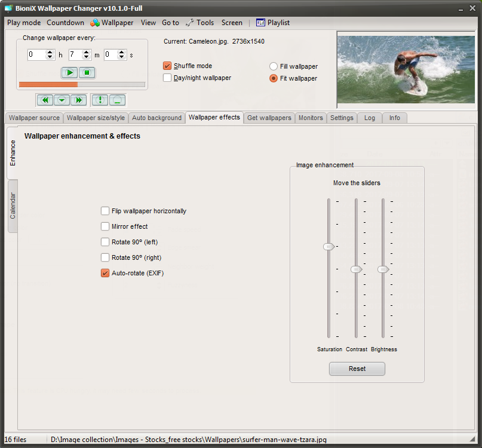The image size is (482, 448).
Task: Open the View menu
Action: tap(148, 23)
